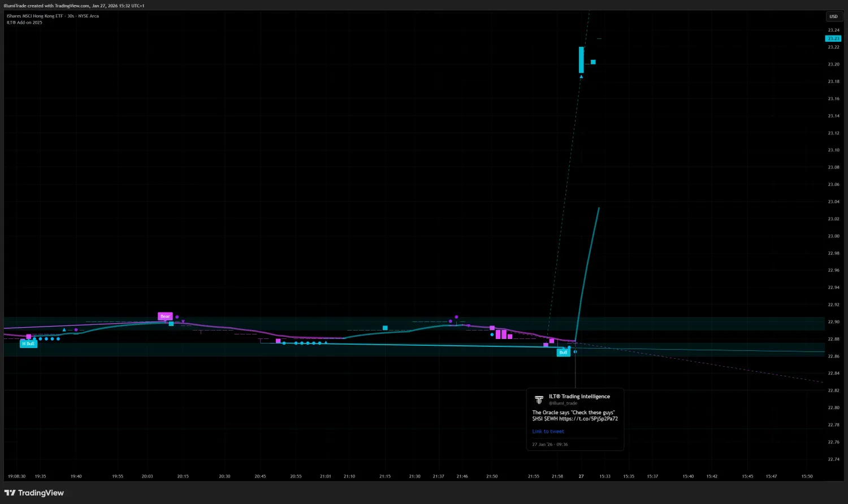Select the triangle entry marker under the cyan candle
The width and height of the screenshot is (848, 504).
[581, 76]
